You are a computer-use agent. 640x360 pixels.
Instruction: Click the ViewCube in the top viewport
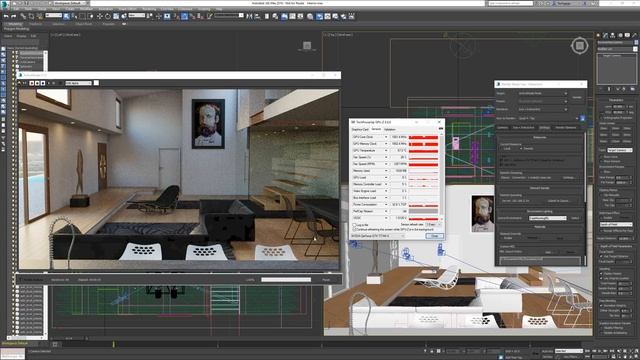click(x=579, y=45)
